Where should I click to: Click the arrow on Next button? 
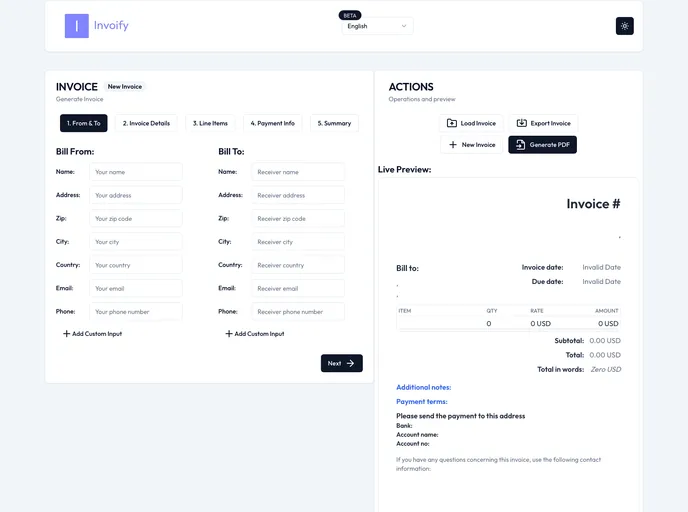click(x=350, y=363)
